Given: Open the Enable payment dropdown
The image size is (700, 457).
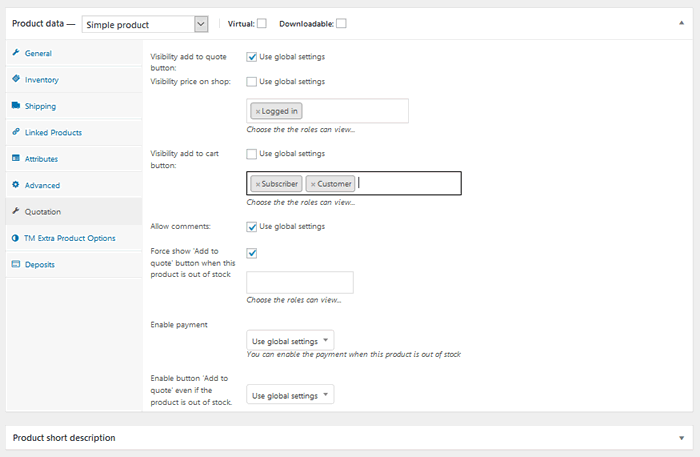Looking at the screenshot, I should coord(290,341).
